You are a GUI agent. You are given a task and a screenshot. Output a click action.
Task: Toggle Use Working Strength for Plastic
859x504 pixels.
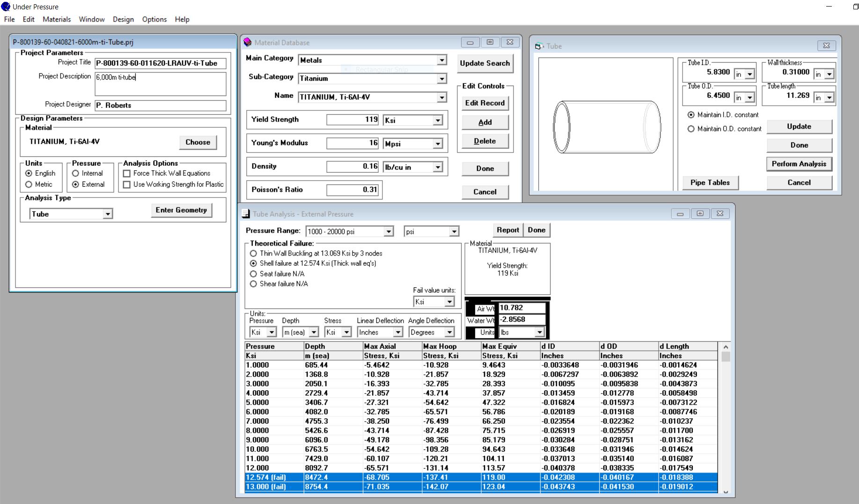(x=126, y=185)
